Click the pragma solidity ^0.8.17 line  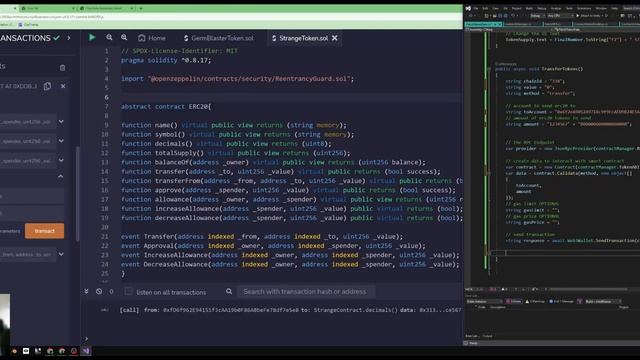[166, 60]
